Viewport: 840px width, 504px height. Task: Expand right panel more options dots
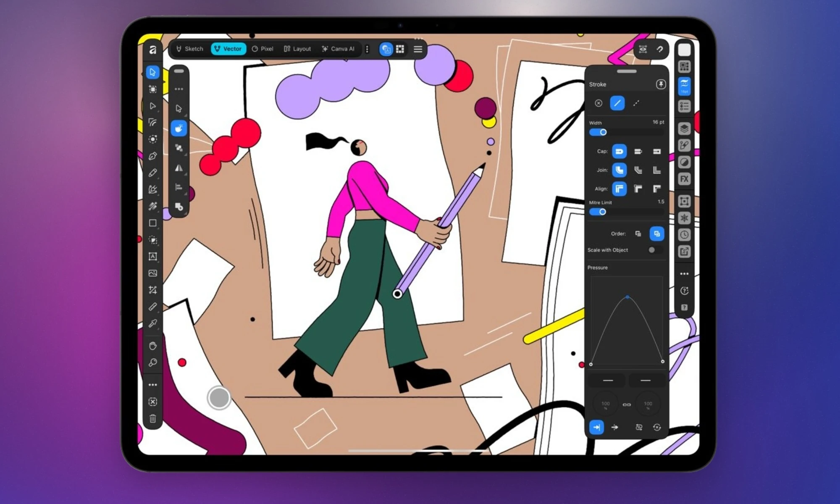pyautogui.click(x=684, y=274)
